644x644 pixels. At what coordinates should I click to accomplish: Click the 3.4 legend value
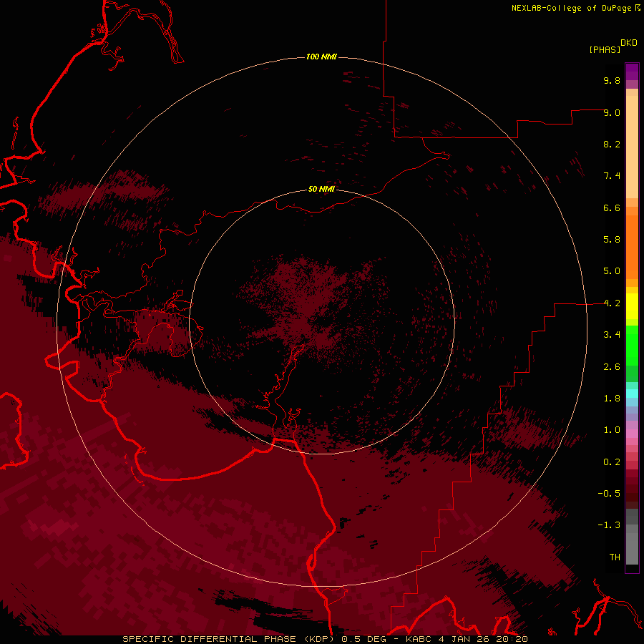click(x=612, y=335)
